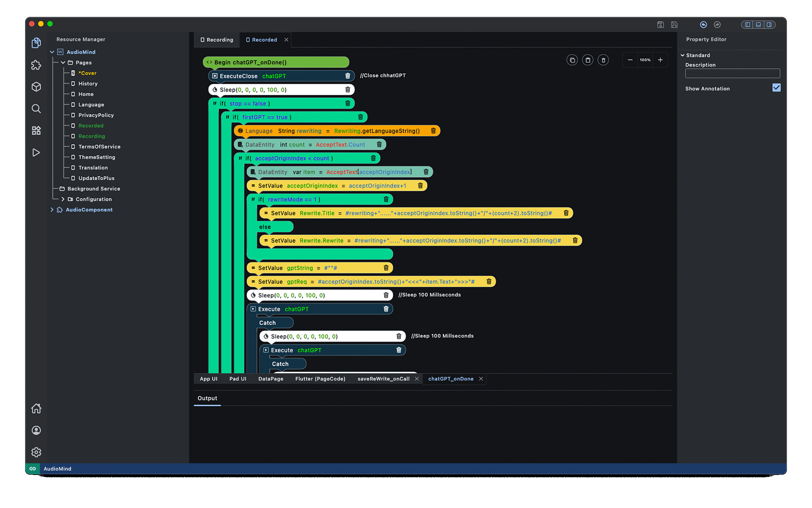Switch to the saveReWrite_onCall tab
The image size is (812, 508).
pos(383,379)
